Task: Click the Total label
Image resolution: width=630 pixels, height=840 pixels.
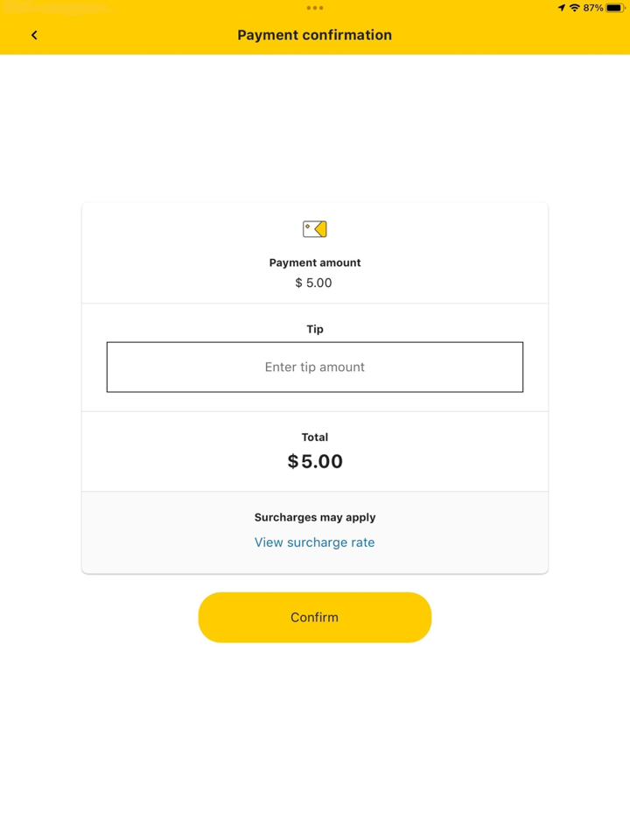Action: [x=315, y=437]
